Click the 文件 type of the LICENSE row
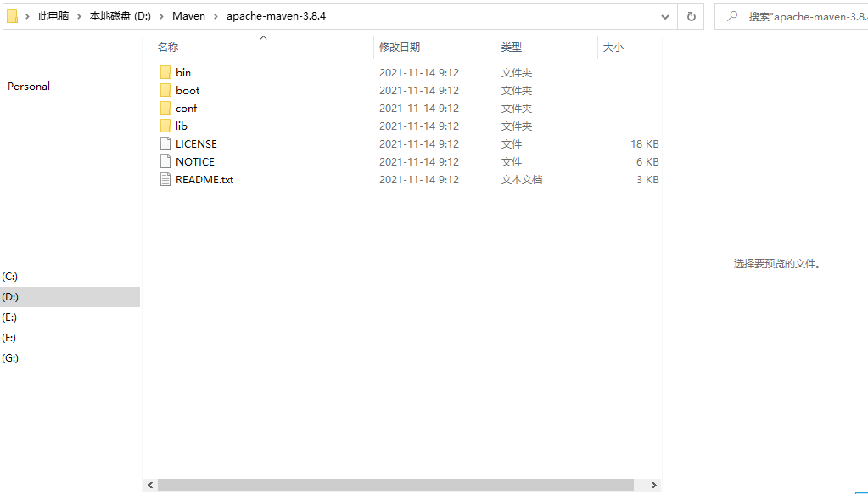The width and height of the screenshot is (868, 494). [512, 144]
